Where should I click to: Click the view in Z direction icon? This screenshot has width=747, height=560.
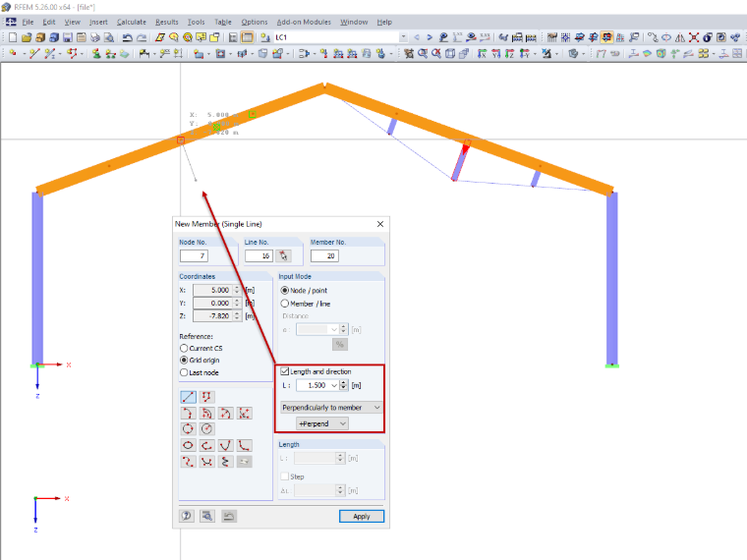509,53
